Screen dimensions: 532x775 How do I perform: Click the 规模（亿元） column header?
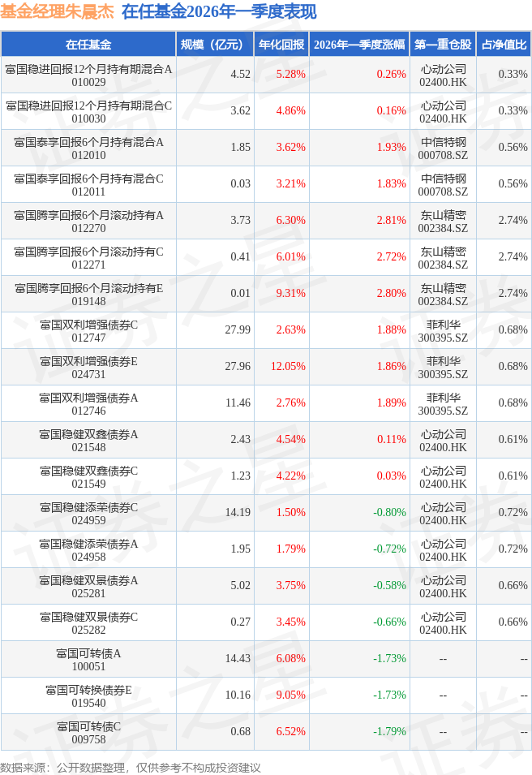click(215, 45)
